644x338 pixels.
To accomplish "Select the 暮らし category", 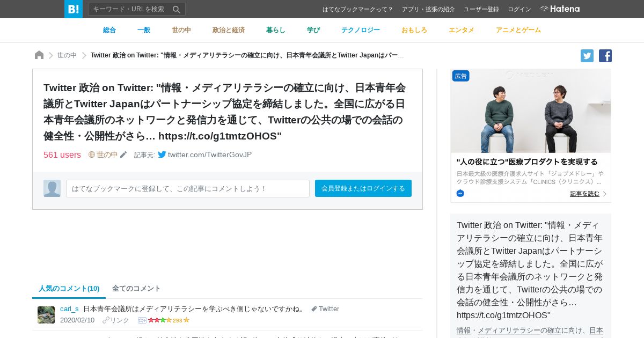I will (x=276, y=30).
